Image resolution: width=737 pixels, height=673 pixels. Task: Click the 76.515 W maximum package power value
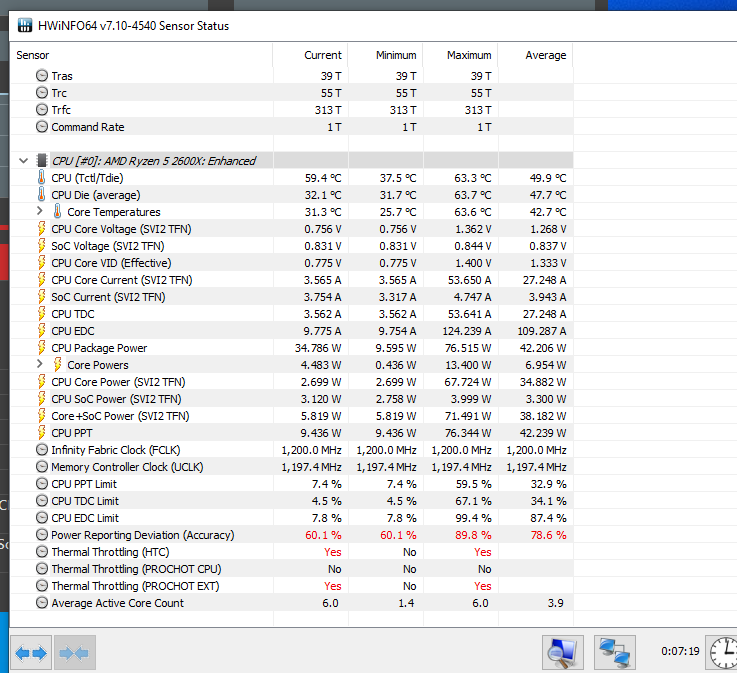[x=468, y=348]
